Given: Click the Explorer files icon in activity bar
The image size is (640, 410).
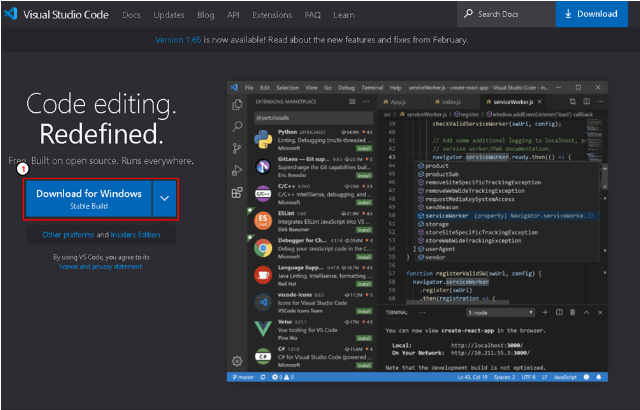Looking at the screenshot, I should tap(237, 105).
